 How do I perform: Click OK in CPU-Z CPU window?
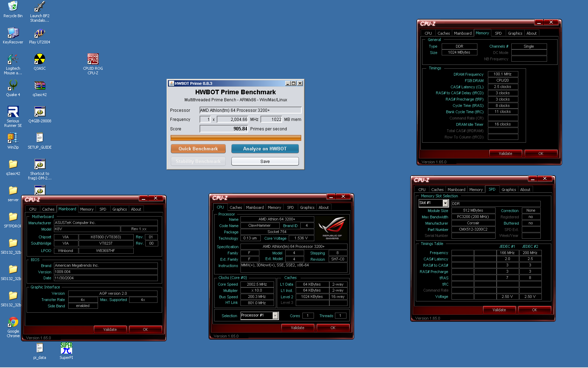pyautogui.click(x=333, y=328)
